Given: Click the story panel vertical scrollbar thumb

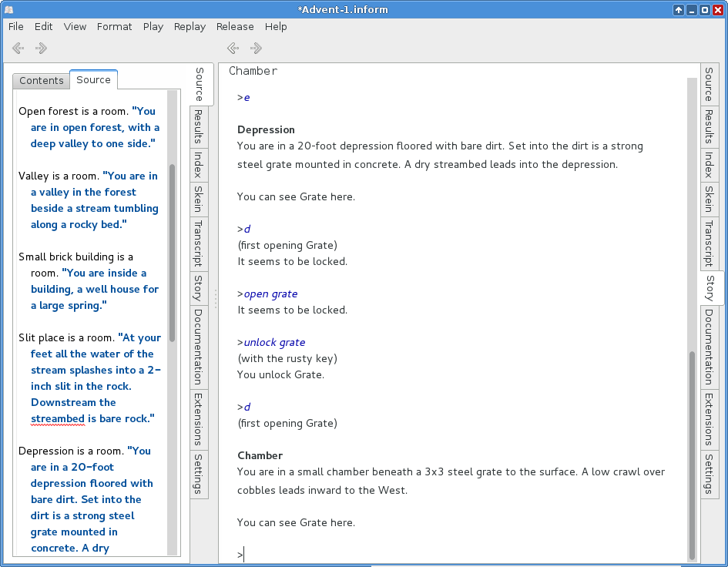Looking at the screenshot, I should pos(692,455).
